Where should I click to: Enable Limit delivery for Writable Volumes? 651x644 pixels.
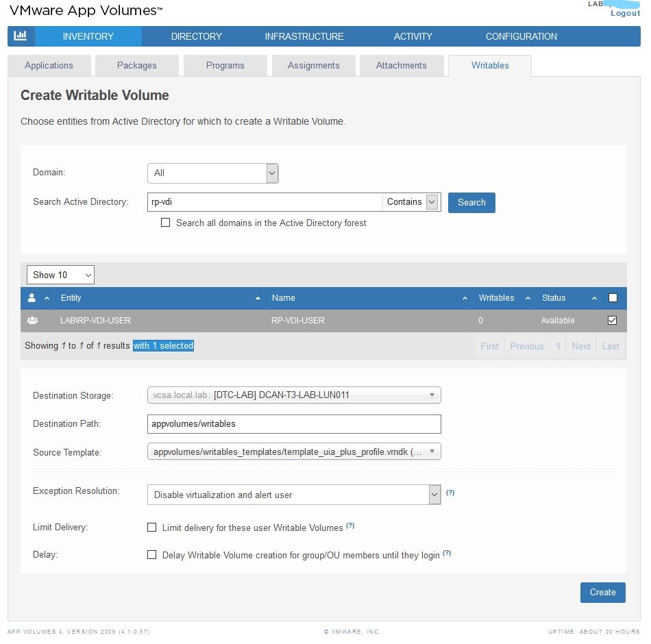click(152, 528)
